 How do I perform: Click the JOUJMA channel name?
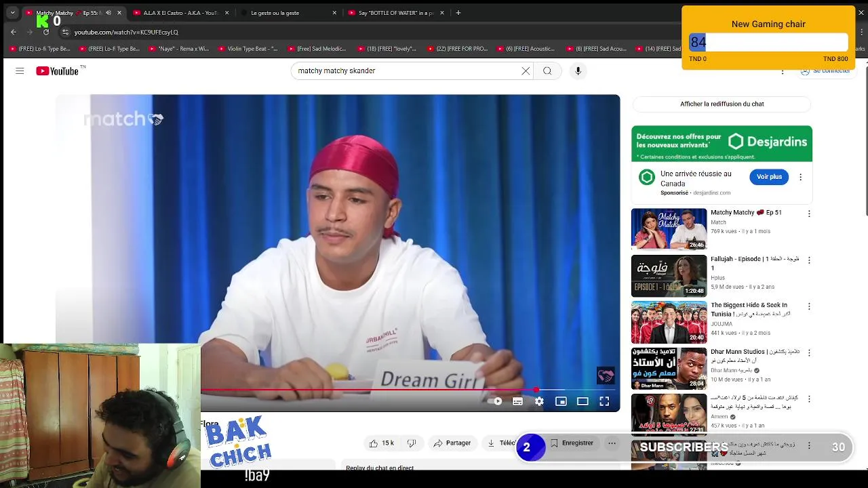tap(722, 324)
